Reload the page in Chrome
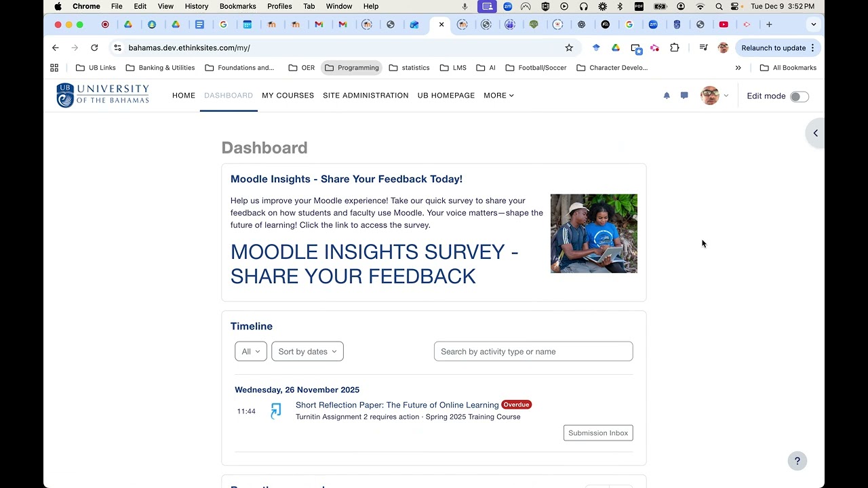Viewport: 868px width, 488px height. [94, 48]
